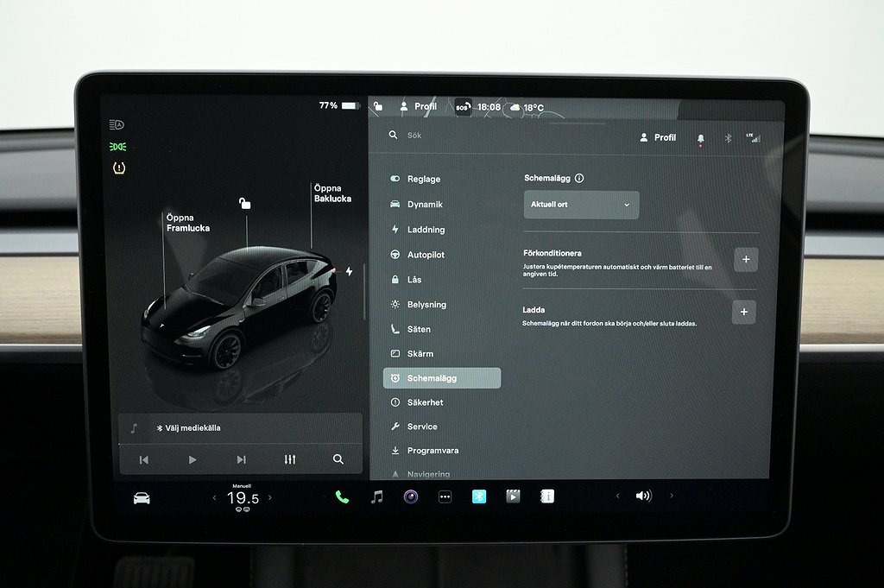884x588 pixels.
Task: Open the Bluetooth pairing icon in the dock
Action: pos(477,496)
